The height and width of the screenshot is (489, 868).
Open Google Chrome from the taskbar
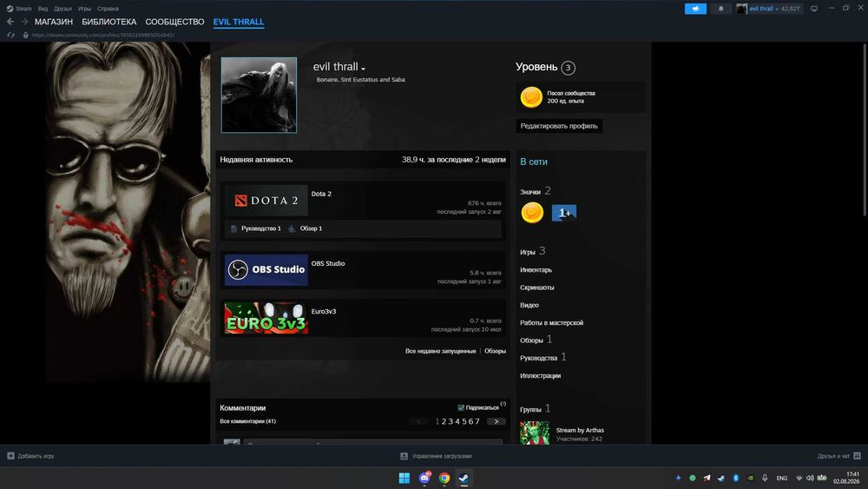click(444, 478)
